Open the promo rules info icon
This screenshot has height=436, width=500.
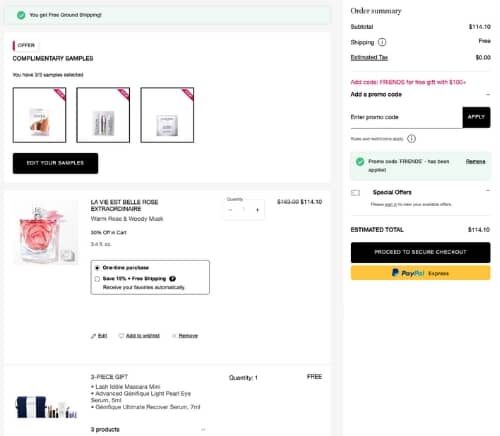pos(411,139)
